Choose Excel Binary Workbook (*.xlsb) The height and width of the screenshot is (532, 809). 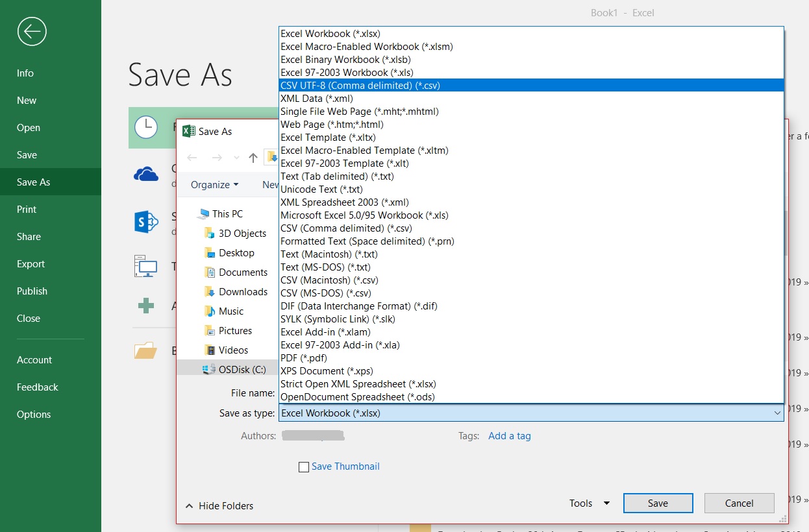(x=531, y=59)
